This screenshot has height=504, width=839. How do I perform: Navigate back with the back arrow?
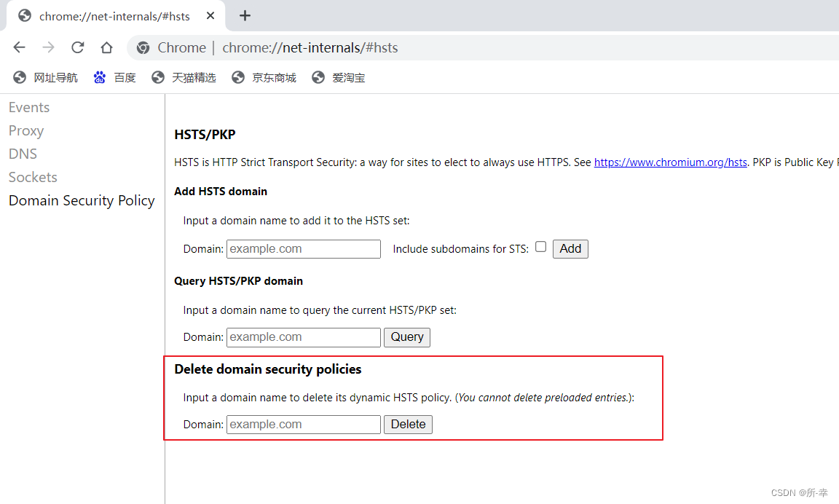coord(19,47)
